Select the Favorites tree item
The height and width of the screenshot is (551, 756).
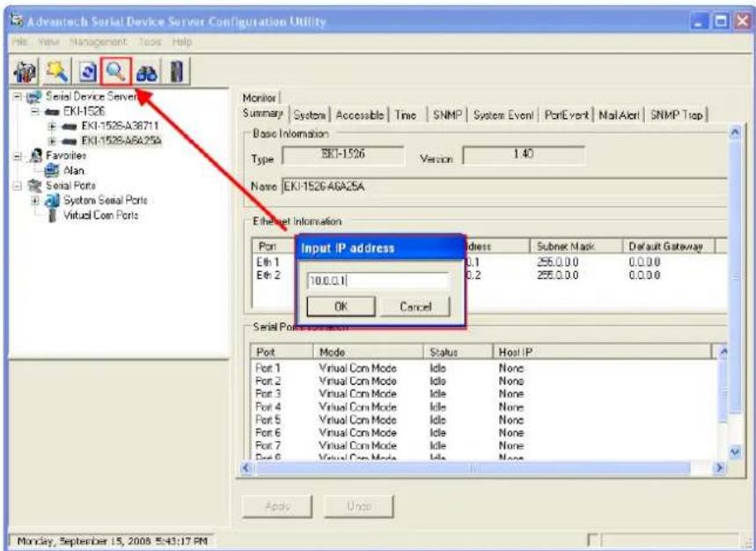tap(66, 156)
